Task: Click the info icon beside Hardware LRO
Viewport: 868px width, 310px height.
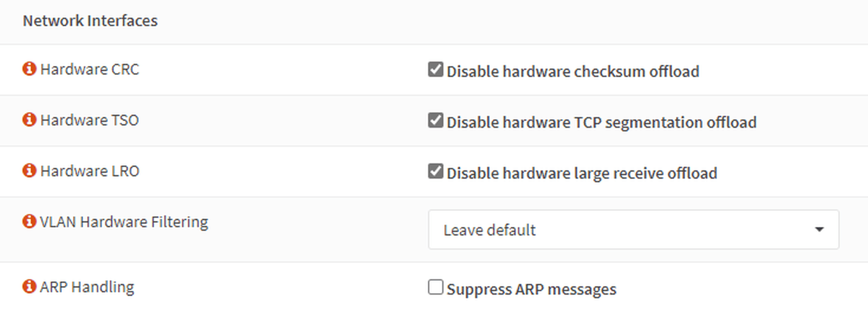Action: [29, 171]
